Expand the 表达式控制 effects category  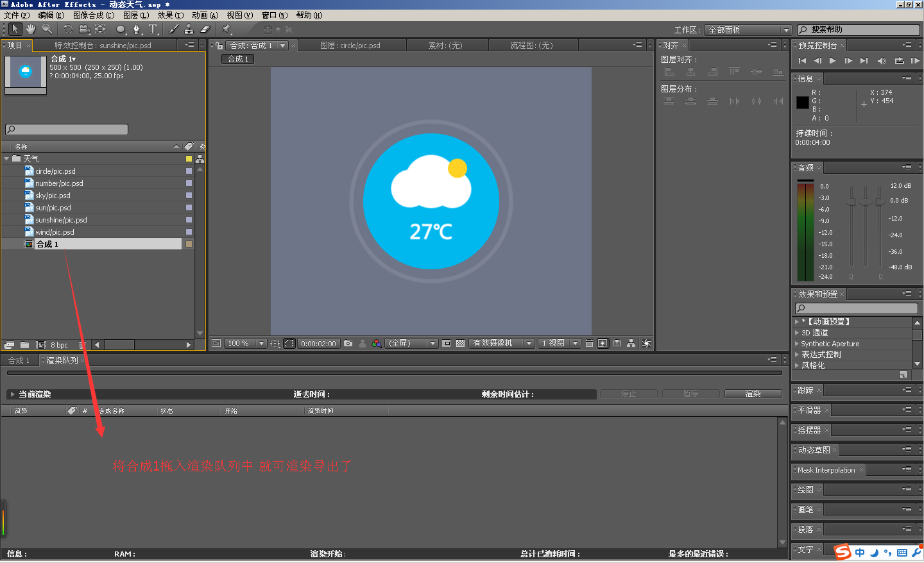(x=797, y=355)
